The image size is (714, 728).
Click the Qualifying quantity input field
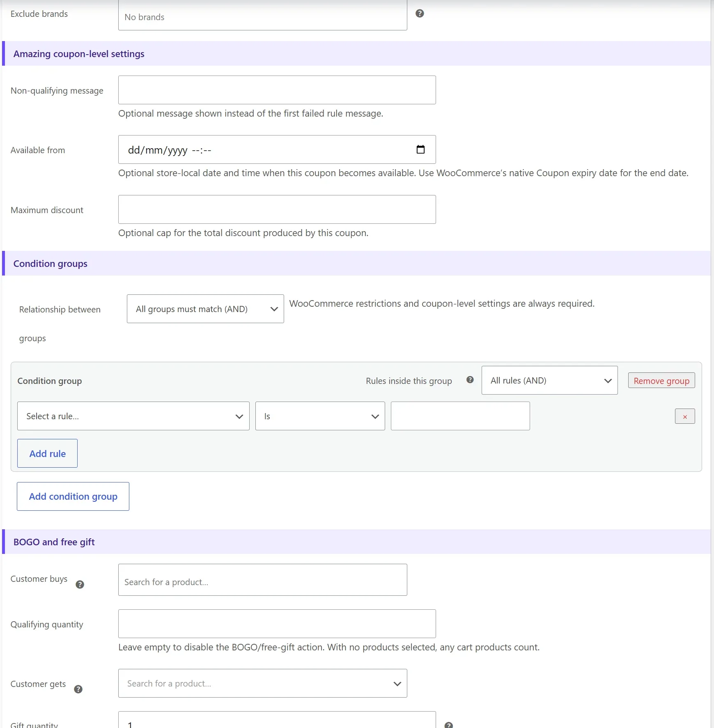(x=277, y=624)
